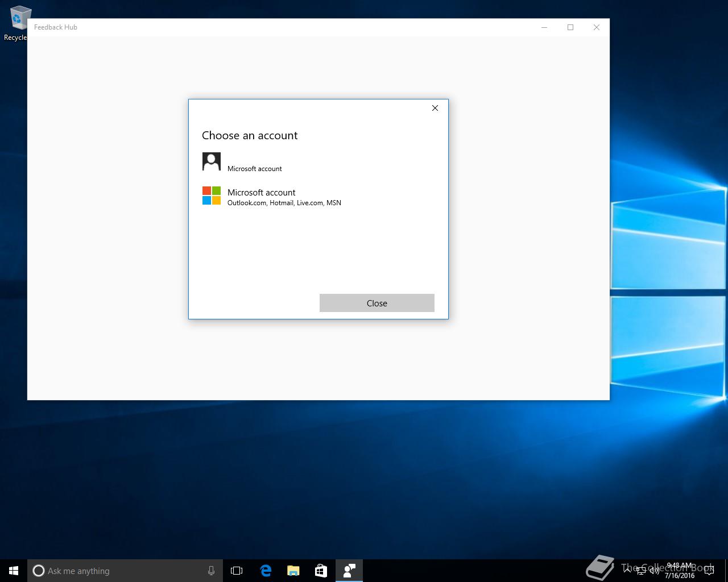Viewport: 728px width, 582px height.
Task: Click the Feedback Hub title text
Action: (56, 27)
